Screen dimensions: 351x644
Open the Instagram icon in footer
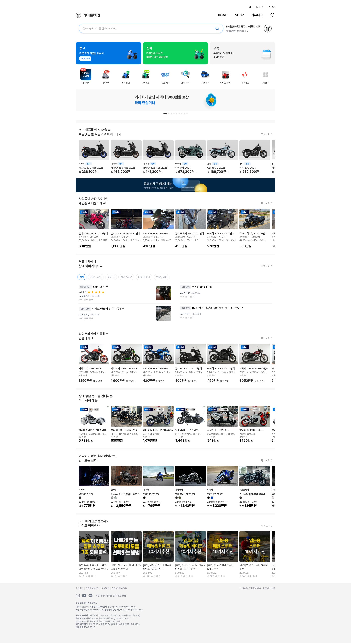(x=78, y=595)
